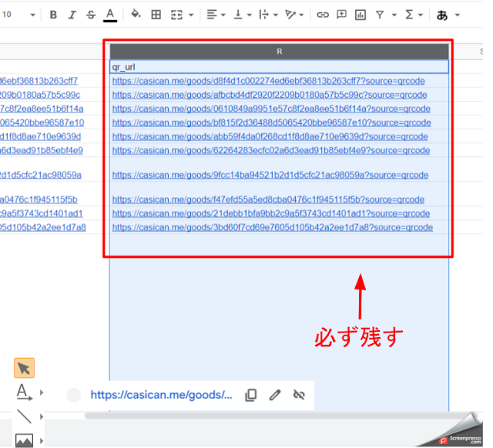The image size is (493, 448).
Task: Click text rotation icon
Action: [x=290, y=15]
